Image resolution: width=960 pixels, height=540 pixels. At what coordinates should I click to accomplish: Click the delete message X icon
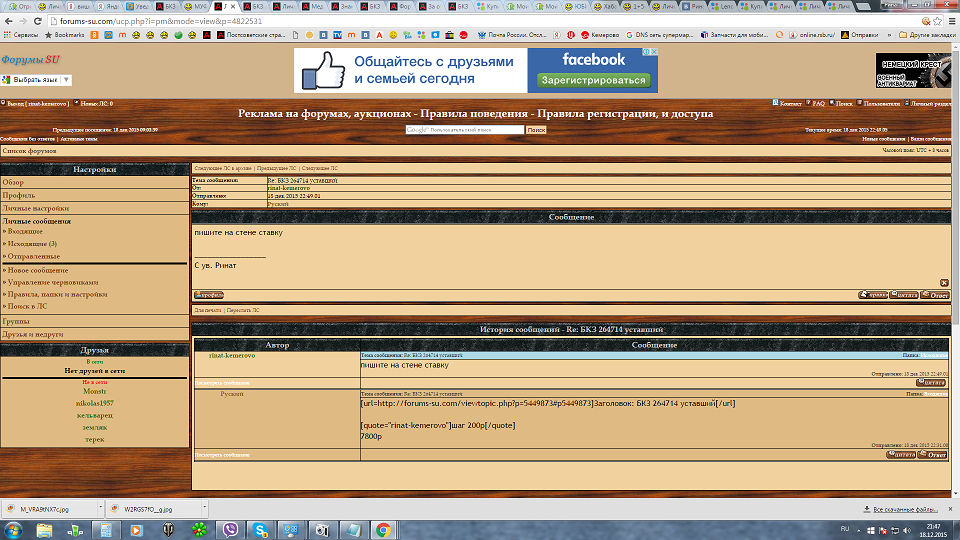pos(944,283)
